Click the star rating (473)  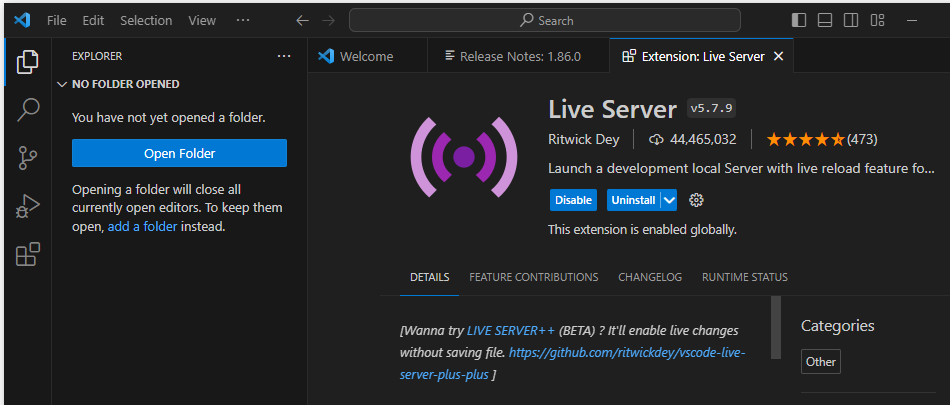point(822,140)
